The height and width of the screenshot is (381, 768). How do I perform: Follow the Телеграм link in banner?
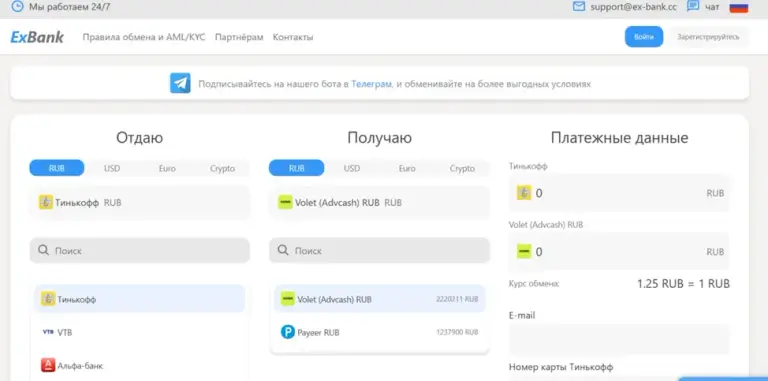(372, 84)
